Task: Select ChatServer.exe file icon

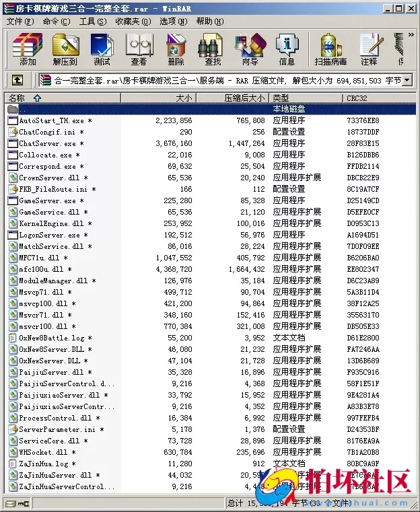Action: [13, 143]
